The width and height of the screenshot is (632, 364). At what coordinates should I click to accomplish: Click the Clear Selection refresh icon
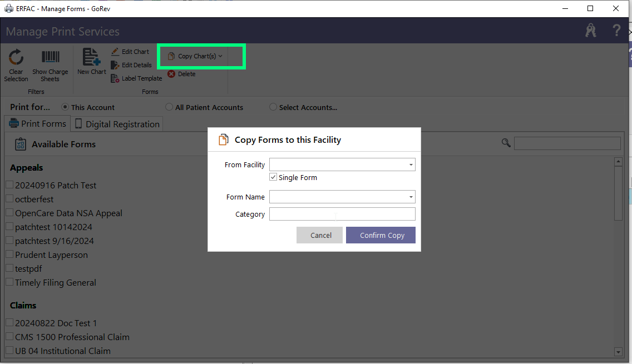[16, 57]
